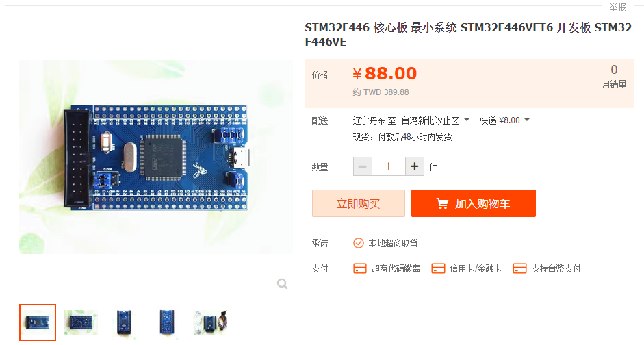Screen dimensions: 644x345
Task: Expand the 快递 ¥8.00 shipping dropdown
Action: (x=505, y=120)
